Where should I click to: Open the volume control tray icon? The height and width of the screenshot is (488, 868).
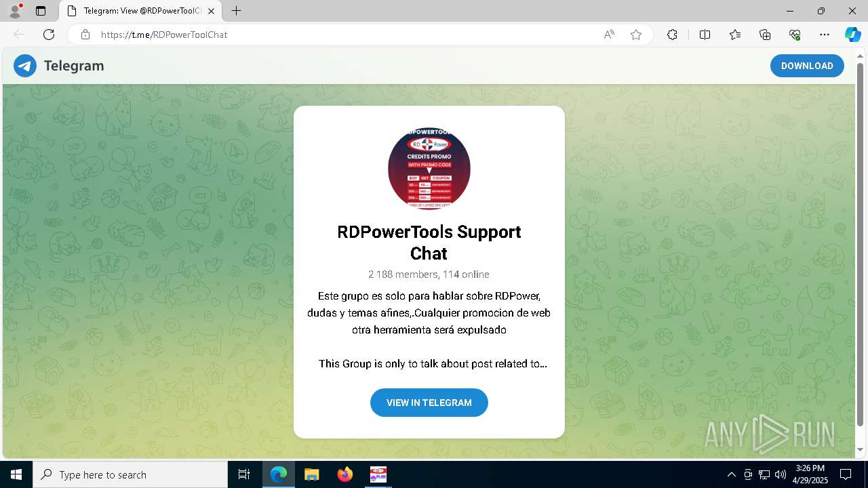[x=781, y=474]
